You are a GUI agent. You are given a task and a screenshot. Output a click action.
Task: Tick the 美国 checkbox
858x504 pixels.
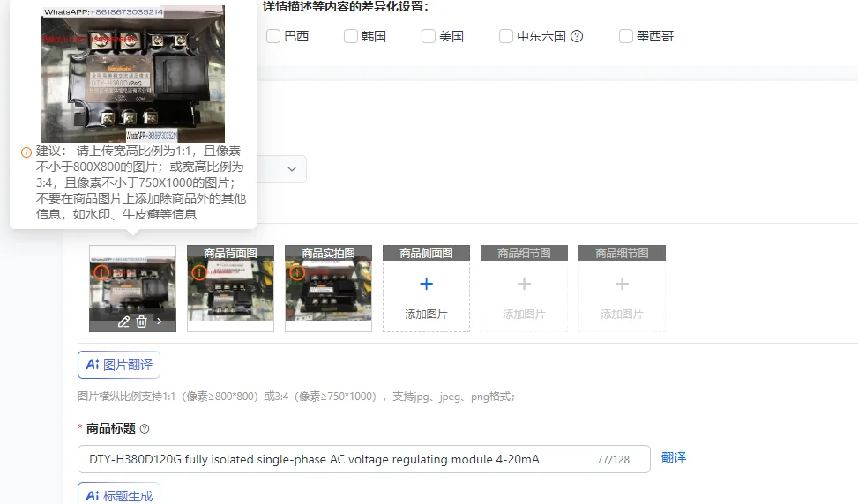pos(429,36)
